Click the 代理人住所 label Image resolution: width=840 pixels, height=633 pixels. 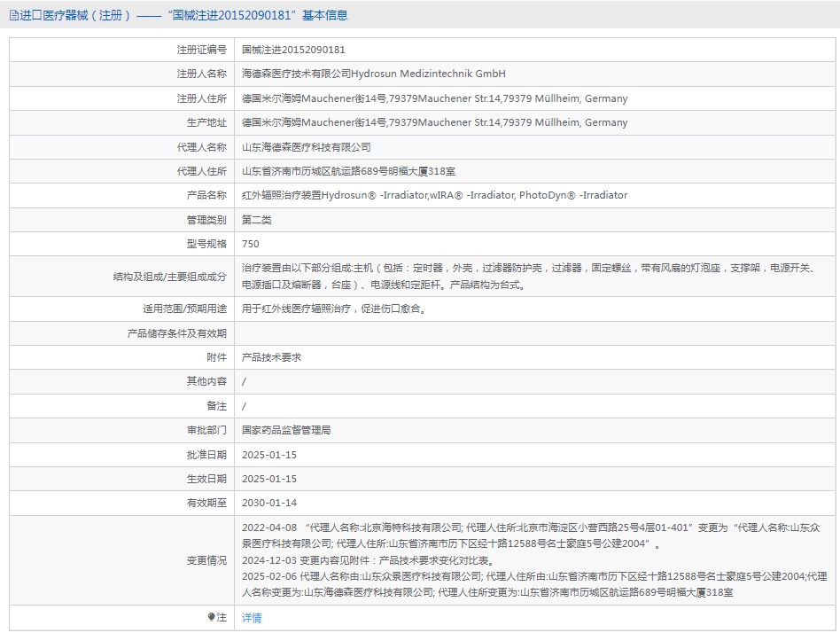[202, 171]
